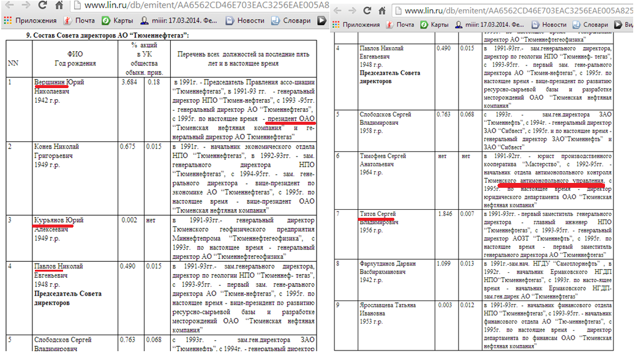Click share value '0.003' in Ярославцева row
Screen dimensions: 635x364
[445, 305]
